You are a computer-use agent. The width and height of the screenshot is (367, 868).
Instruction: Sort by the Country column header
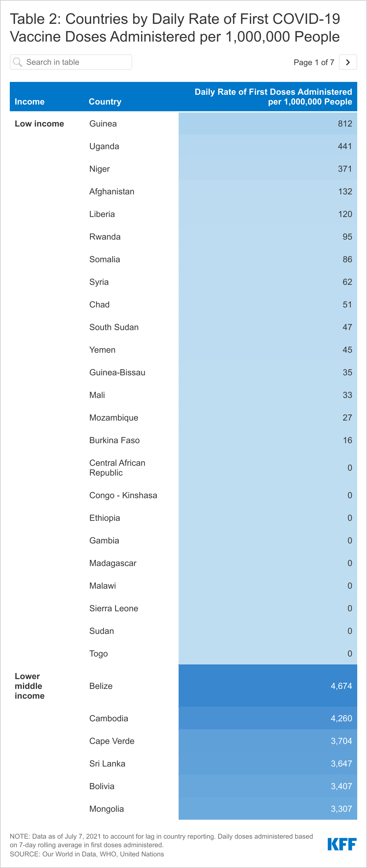105,101
